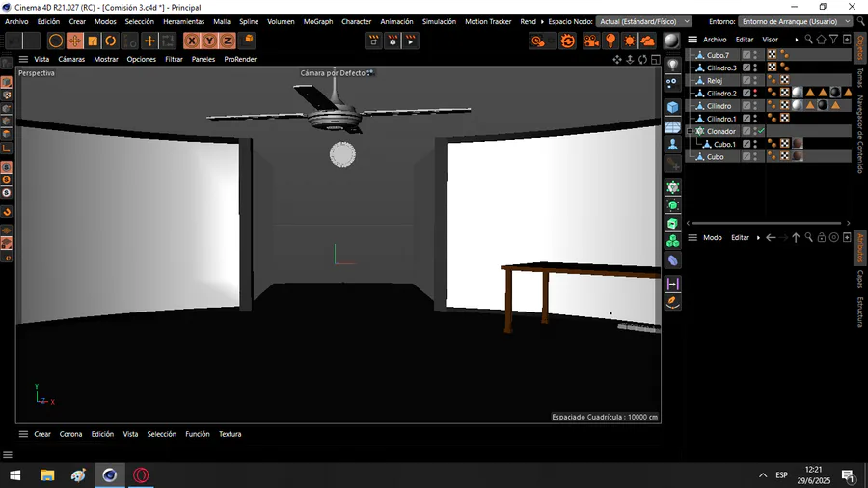This screenshot has height=488, width=868.
Task: Add a Corona sky cloud object
Action: tap(648, 41)
